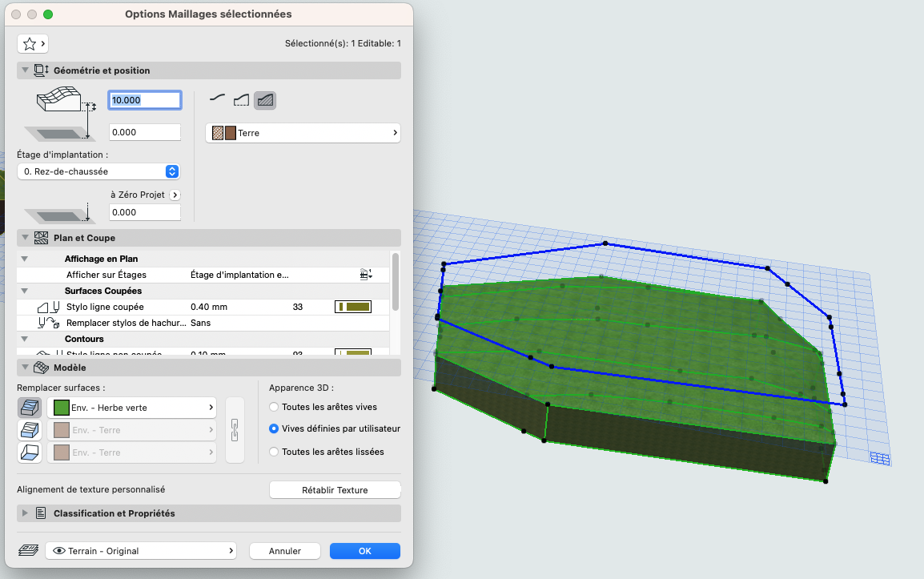Click the Stylo ligne coupée pen color swatch
924x579 pixels.
353,307
